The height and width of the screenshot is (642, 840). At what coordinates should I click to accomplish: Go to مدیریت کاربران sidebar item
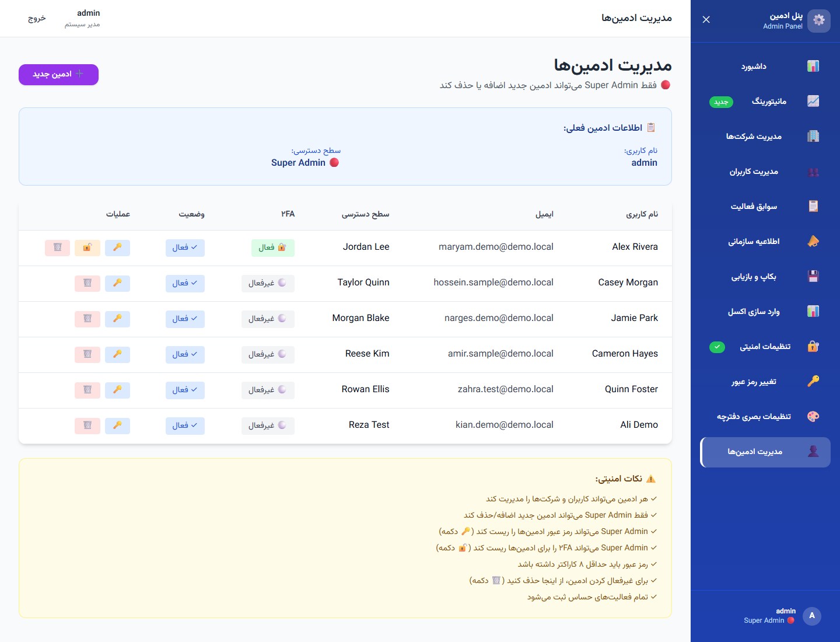[x=765, y=172]
